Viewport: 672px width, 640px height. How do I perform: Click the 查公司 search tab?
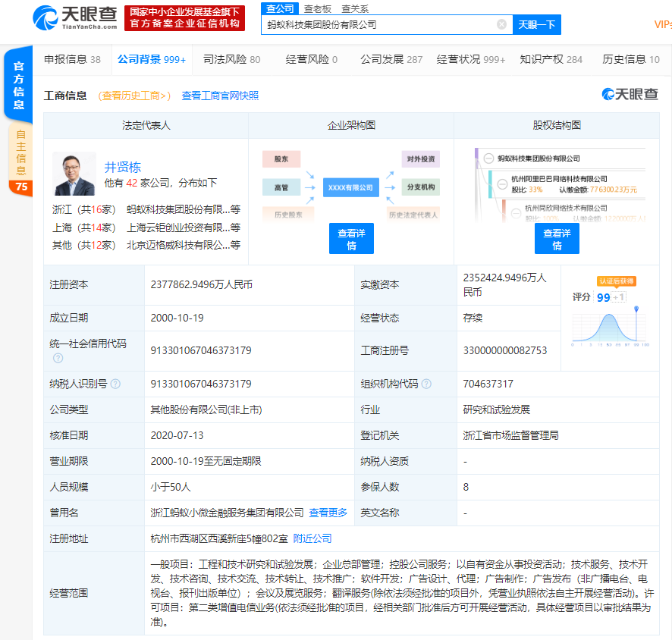280,8
